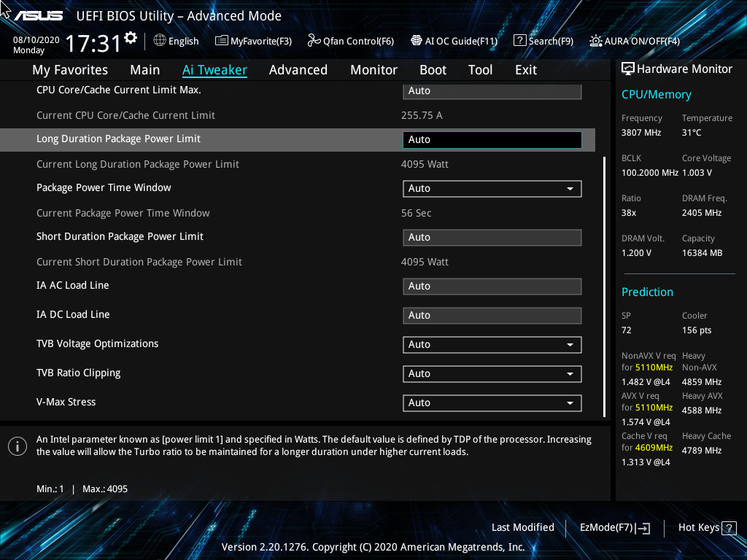
Task: Select the Ai Tweaker tab
Action: [x=214, y=70]
